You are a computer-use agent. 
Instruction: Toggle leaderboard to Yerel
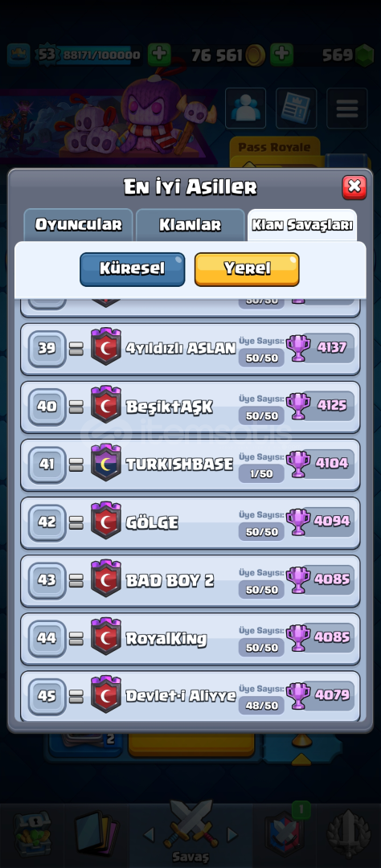247,269
